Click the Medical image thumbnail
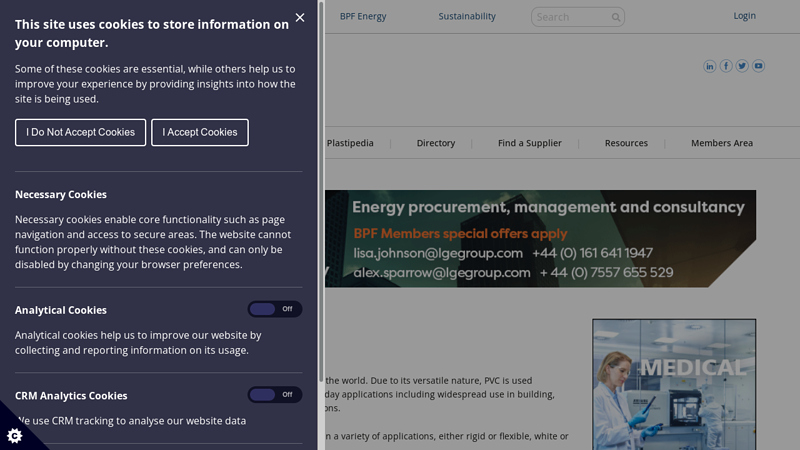 [x=674, y=385]
